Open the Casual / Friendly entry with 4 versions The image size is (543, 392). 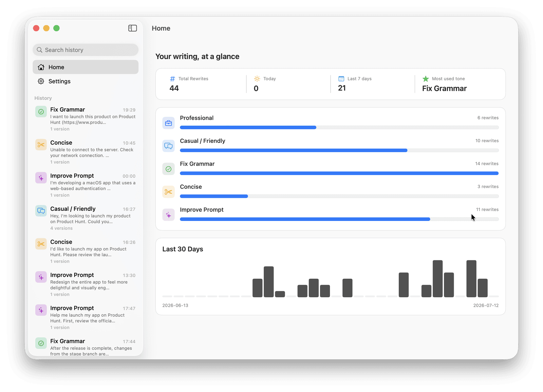point(86,218)
